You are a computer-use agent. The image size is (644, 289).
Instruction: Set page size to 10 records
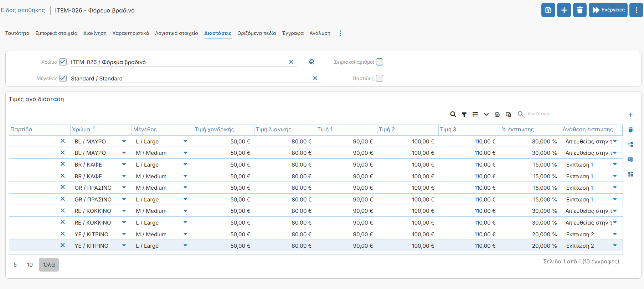(30, 265)
